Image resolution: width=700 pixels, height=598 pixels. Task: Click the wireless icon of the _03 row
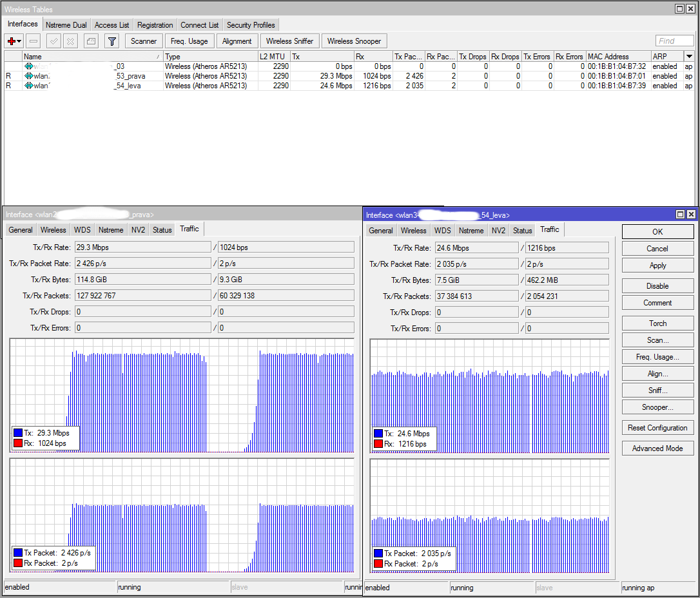29,66
